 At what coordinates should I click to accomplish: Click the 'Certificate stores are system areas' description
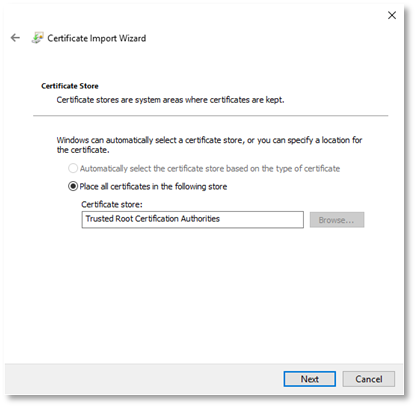click(170, 100)
